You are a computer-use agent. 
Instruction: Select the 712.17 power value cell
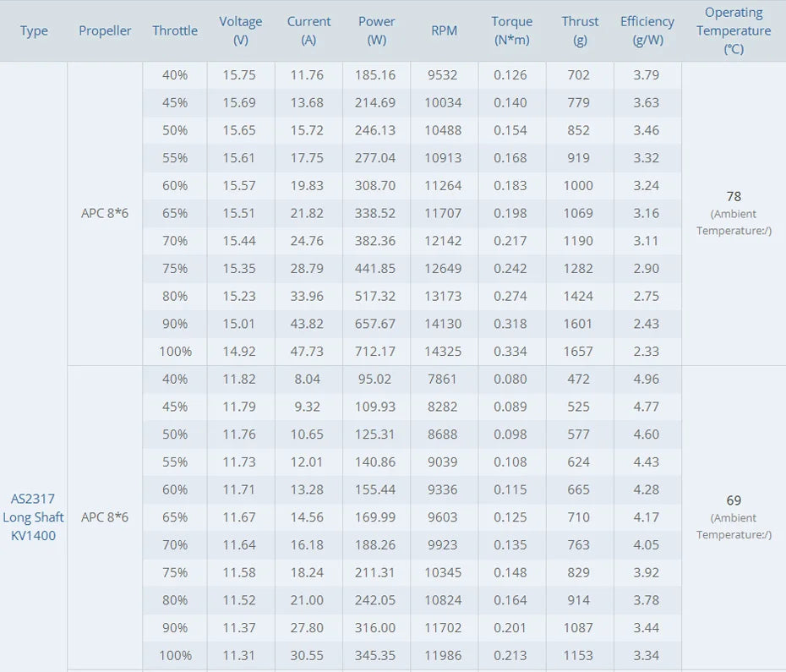376,351
